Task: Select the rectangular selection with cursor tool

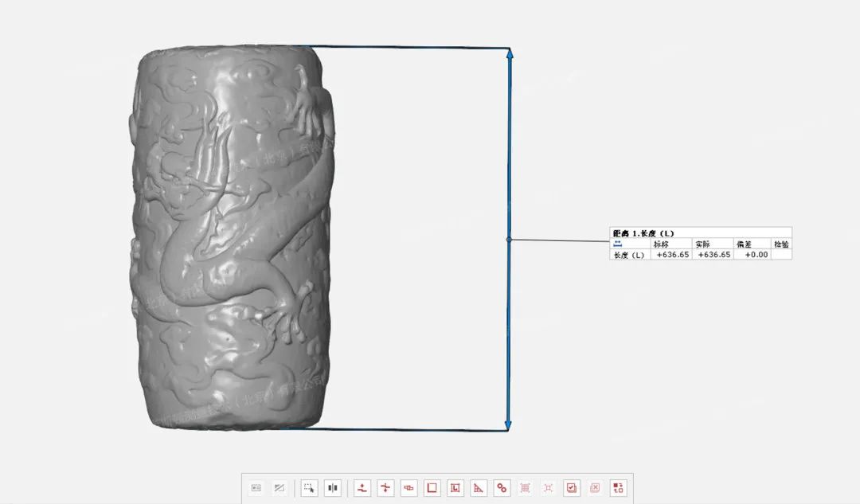Action: point(309,487)
